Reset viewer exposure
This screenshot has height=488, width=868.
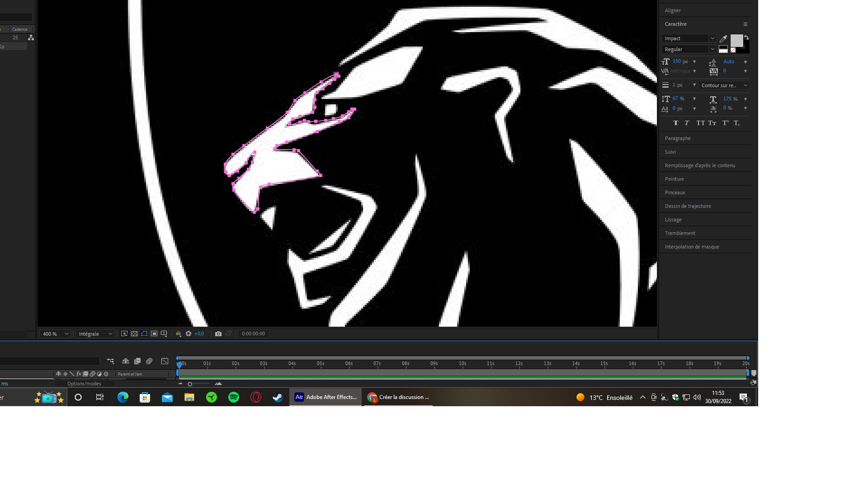tap(189, 334)
